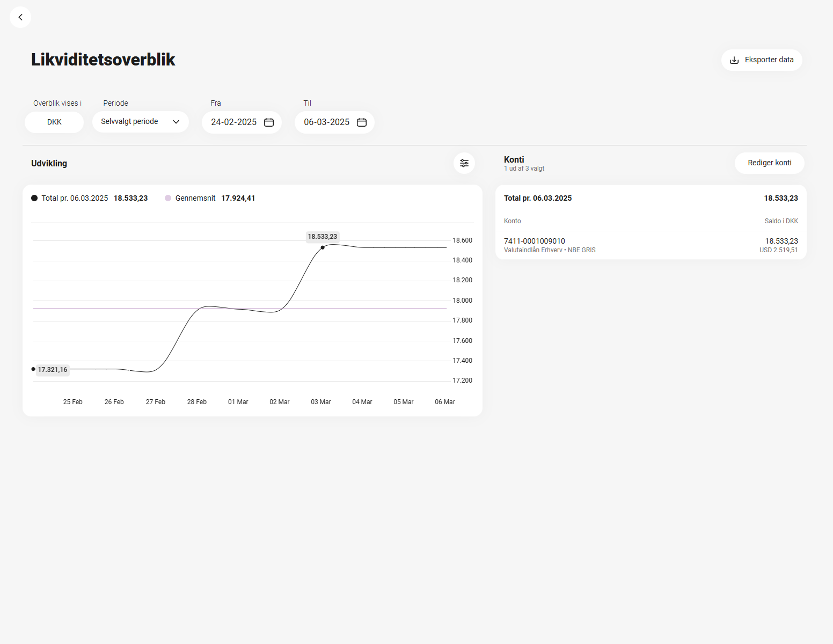The height and width of the screenshot is (644, 833).
Task: Click the 06 Mar axis label
Action: (x=445, y=402)
